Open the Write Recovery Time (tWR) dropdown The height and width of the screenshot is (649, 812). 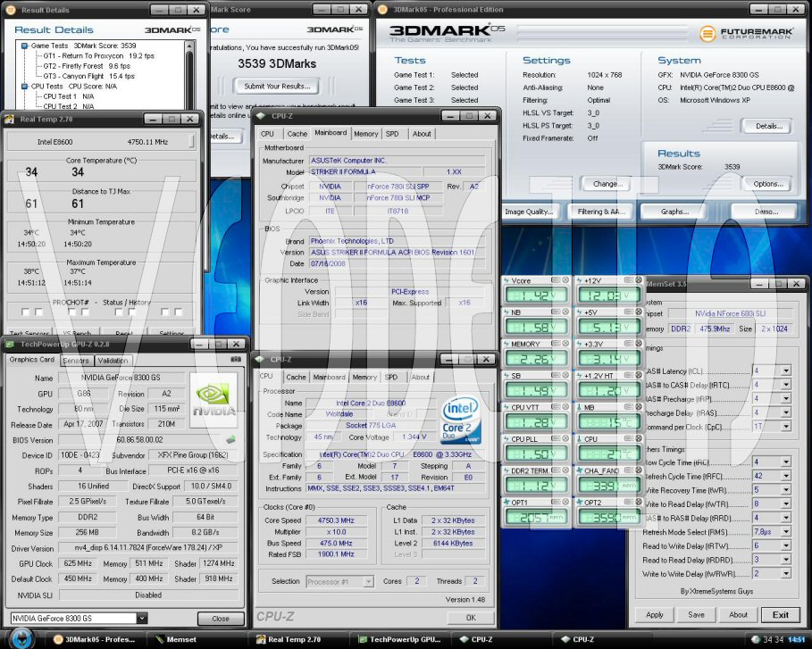(x=786, y=489)
